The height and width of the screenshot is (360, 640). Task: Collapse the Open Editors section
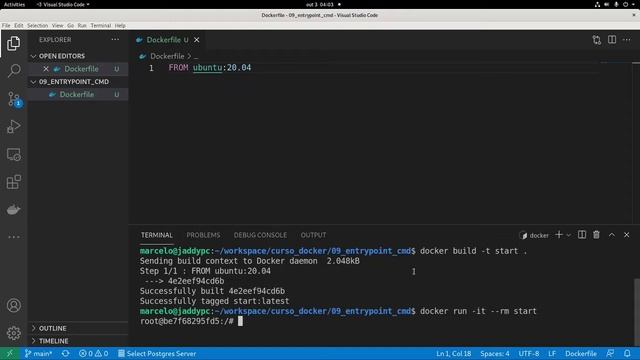tap(78, 56)
